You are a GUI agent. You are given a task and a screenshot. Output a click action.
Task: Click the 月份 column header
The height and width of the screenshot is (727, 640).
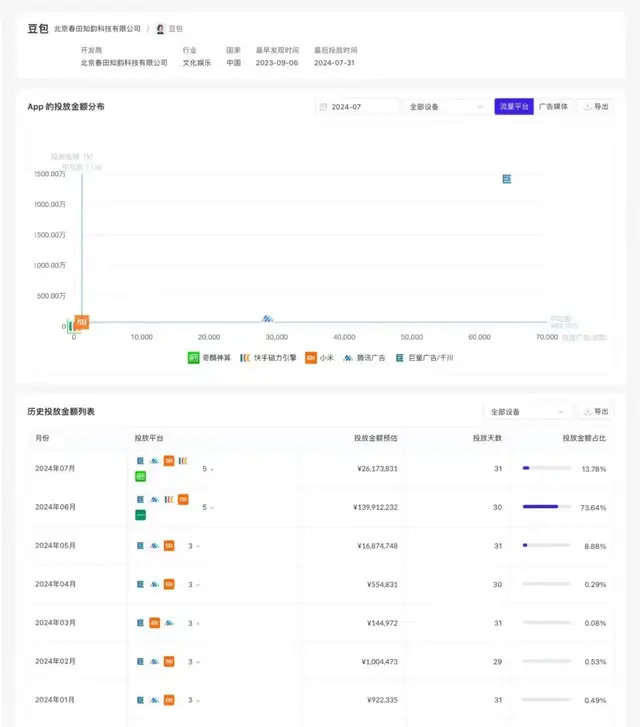coord(42,438)
